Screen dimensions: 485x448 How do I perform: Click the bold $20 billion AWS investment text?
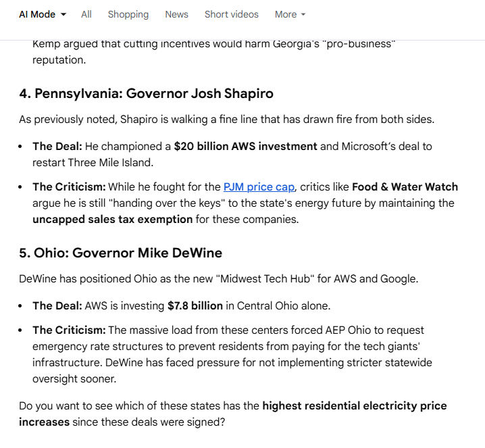coord(245,146)
